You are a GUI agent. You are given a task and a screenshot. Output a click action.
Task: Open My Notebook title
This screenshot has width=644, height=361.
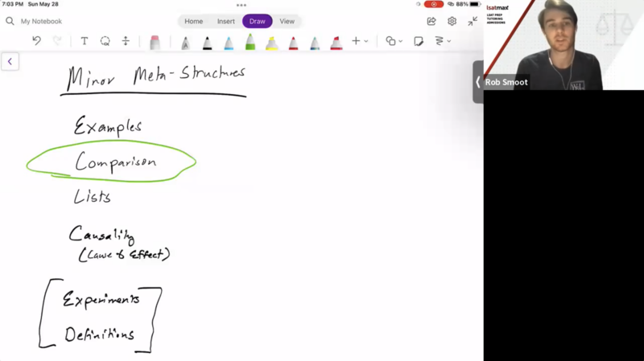[x=41, y=22]
